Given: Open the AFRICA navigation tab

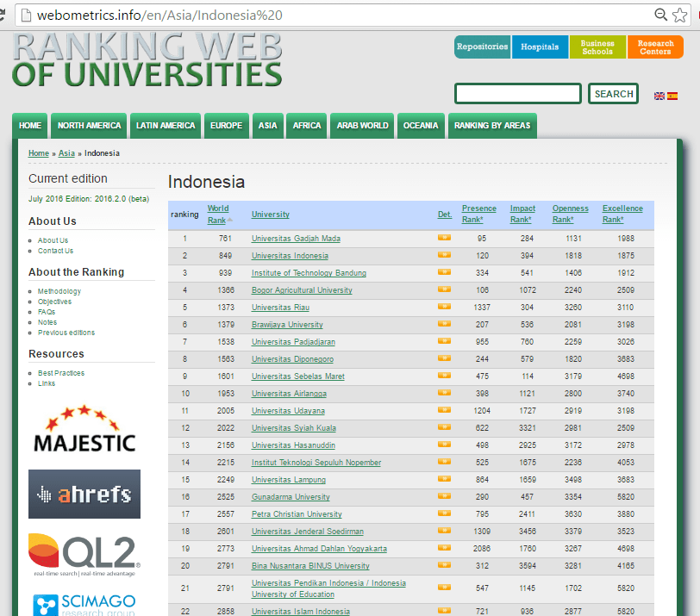Looking at the screenshot, I should tap(307, 126).
